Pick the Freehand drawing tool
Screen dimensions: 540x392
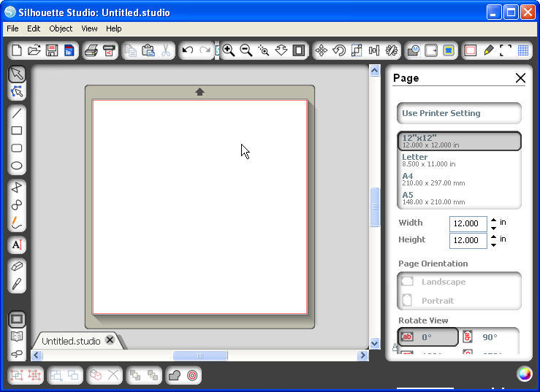click(x=17, y=223)
